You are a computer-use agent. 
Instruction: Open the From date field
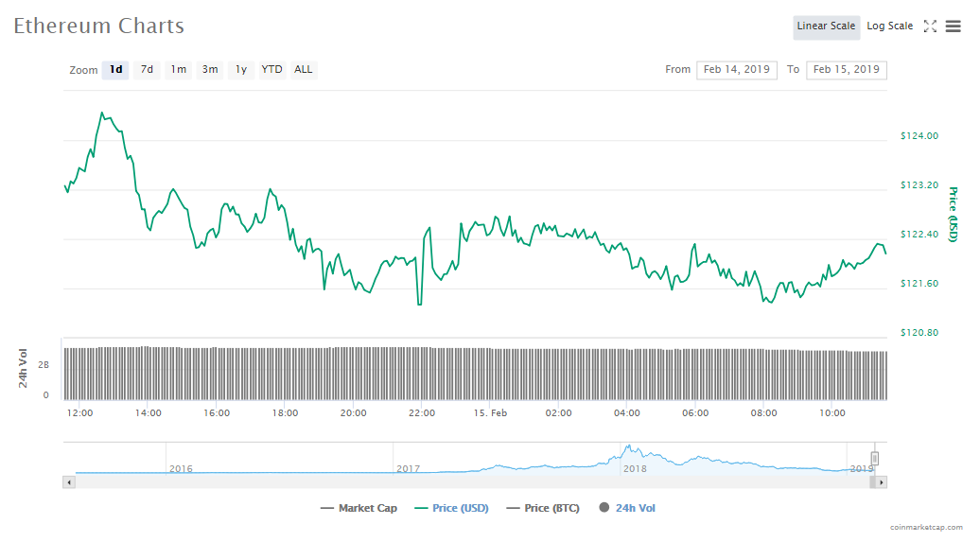(x=737, y=69)
